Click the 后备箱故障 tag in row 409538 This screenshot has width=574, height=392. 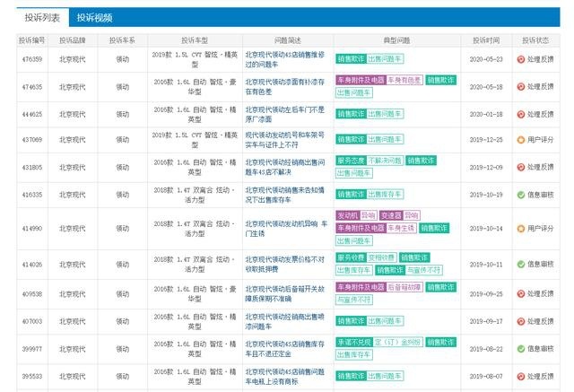pos(404,287)
